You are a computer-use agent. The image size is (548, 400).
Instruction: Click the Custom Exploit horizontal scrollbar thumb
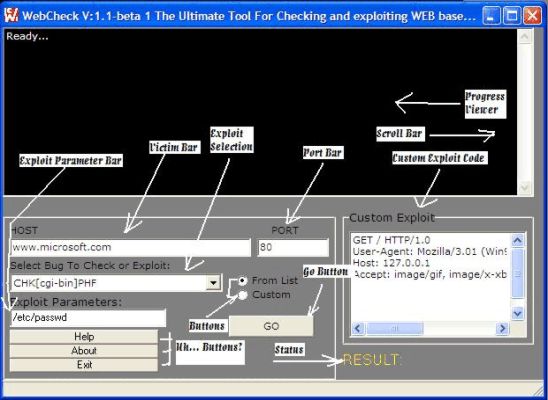(395, 328)
